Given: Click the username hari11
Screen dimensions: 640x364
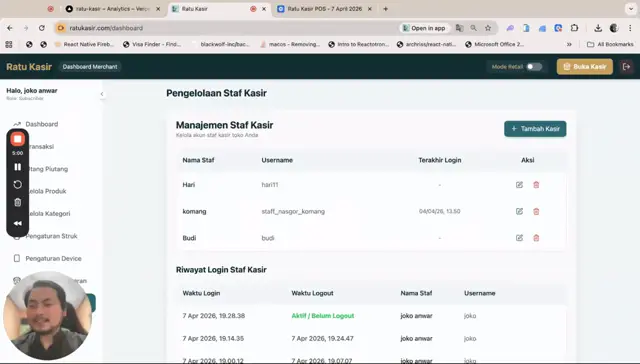Looking at the screenshot, I should 270,185.
